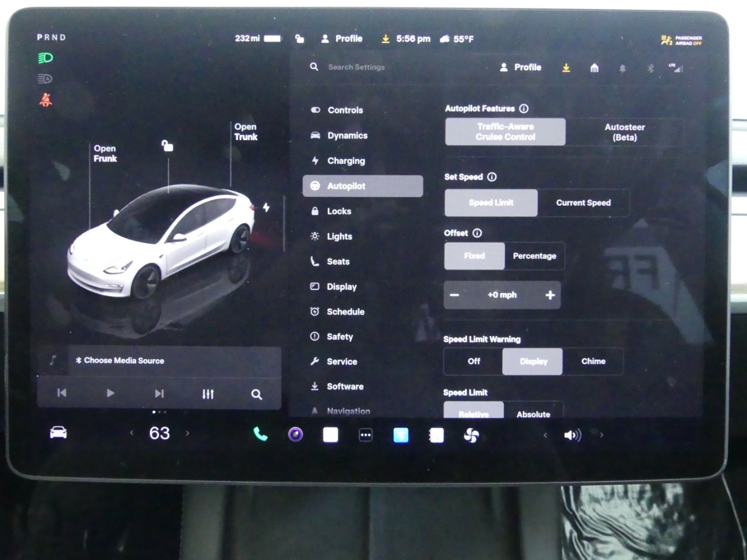
Task: Increase speed offset with plus button
Action: click(550, 295)
